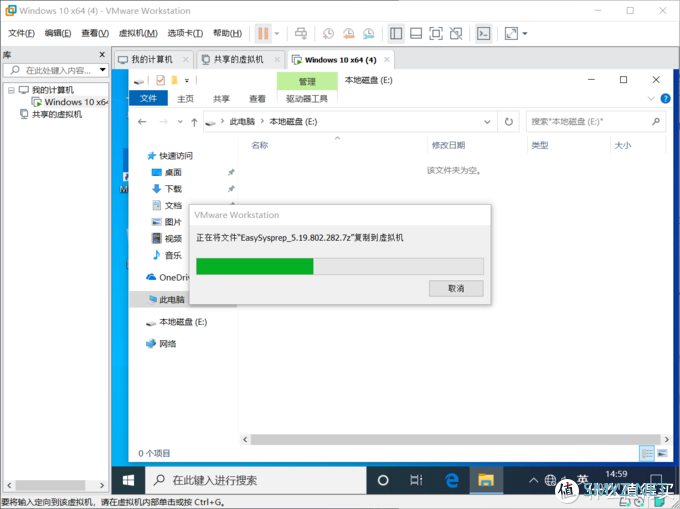
Task: Select 图片 in navigation pane
Action: (167, 222)
